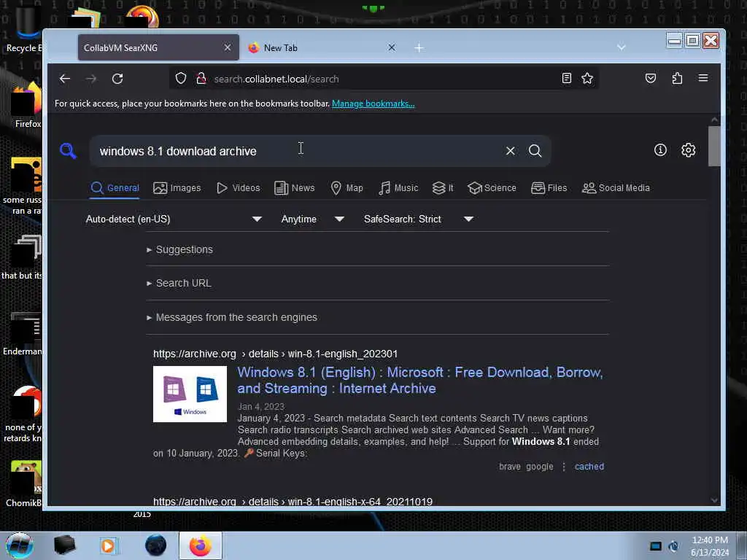Image resolution: width=747 pixels, height=560 pixels.
Task: Open the list all tabs chevron
Action: 621,47
